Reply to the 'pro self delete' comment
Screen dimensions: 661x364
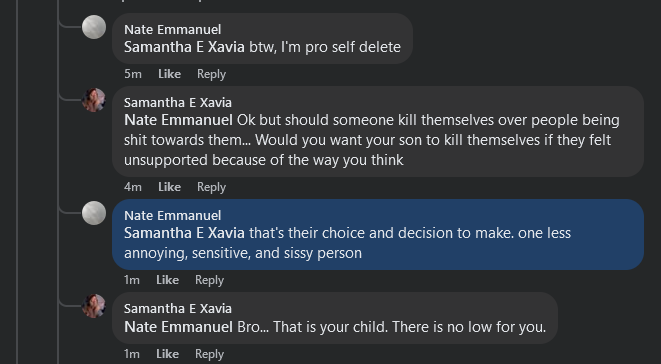(211, 74)
